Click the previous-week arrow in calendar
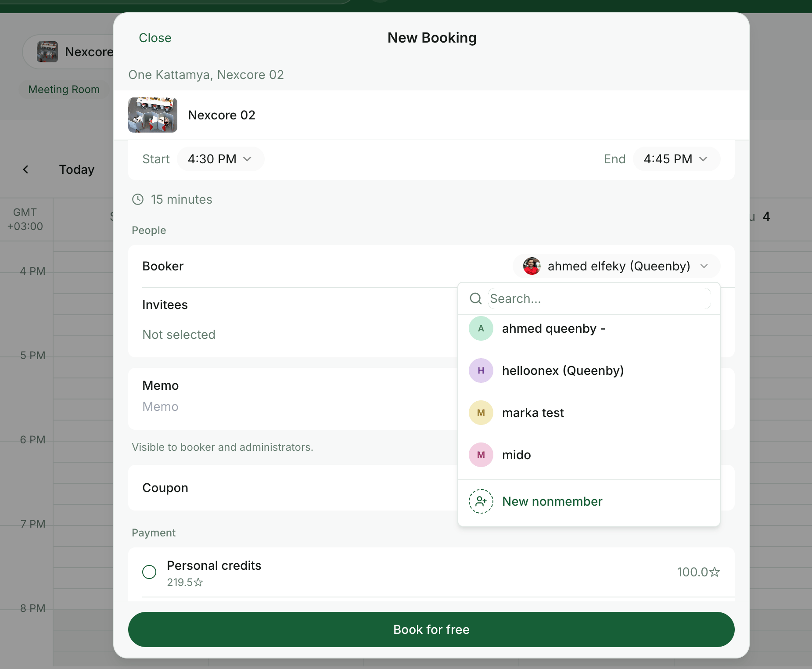 tap(25, 169)
